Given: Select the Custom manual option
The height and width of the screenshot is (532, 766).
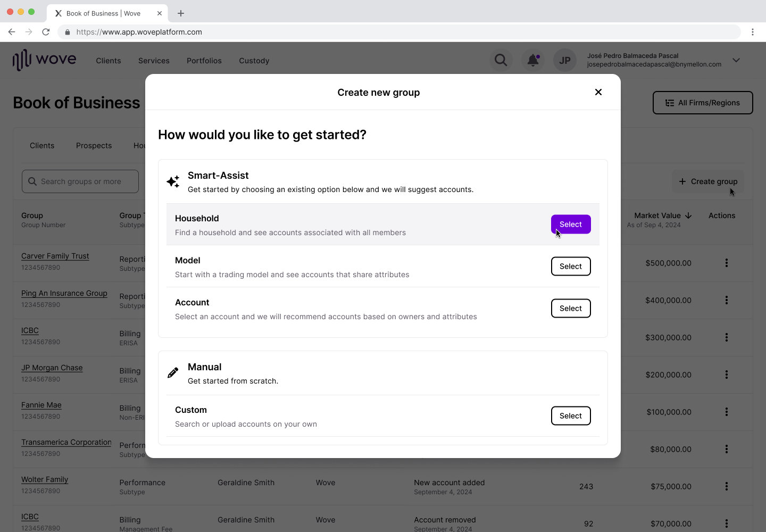Looking at the screenshot, I should [571, 415].
